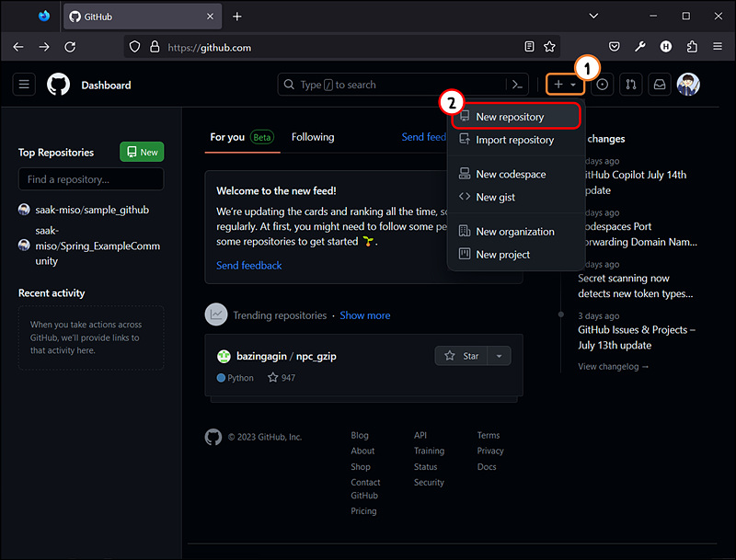Screen dimensions: 736x560
Task: Open the list all tabs chevron
Action: click(x=593, y=16)
